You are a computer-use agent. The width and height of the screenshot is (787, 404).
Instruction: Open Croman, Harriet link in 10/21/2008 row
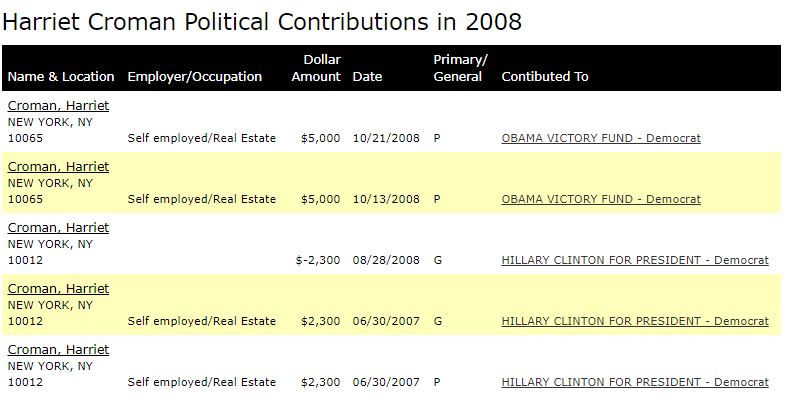click(x=58, y=106)
